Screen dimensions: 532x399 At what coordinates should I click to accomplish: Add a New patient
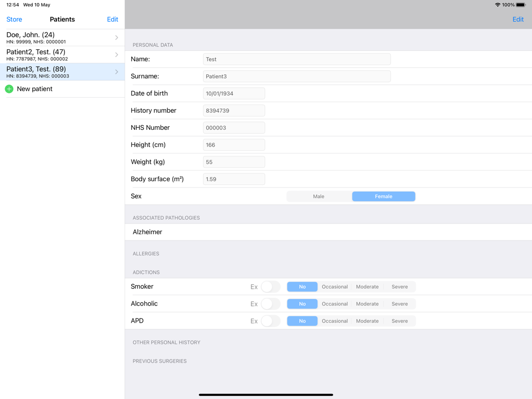[62, 89]
